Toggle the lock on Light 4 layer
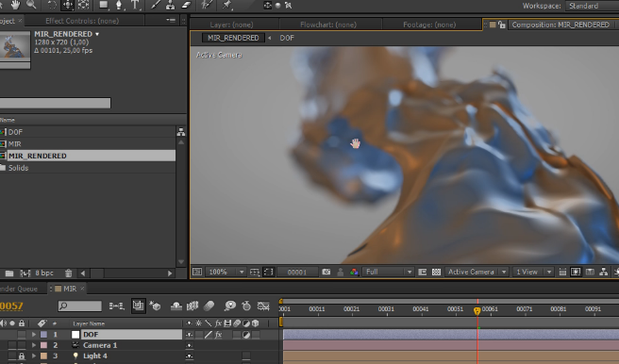Viewport: 619px width, 364px height. click(22, 356)
